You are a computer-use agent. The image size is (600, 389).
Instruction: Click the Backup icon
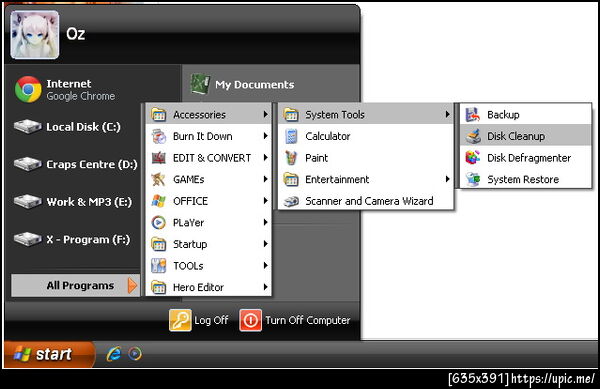[473, 114]
